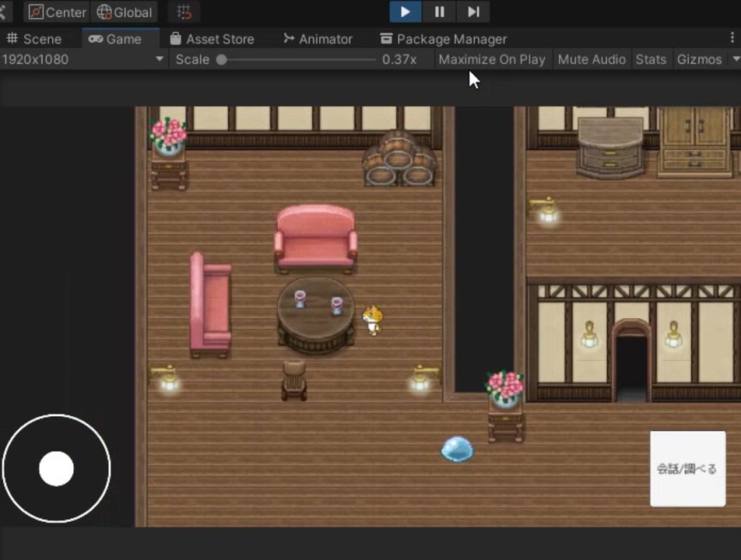
Task: Switch to the Package Manager tab
Action: 443,39
